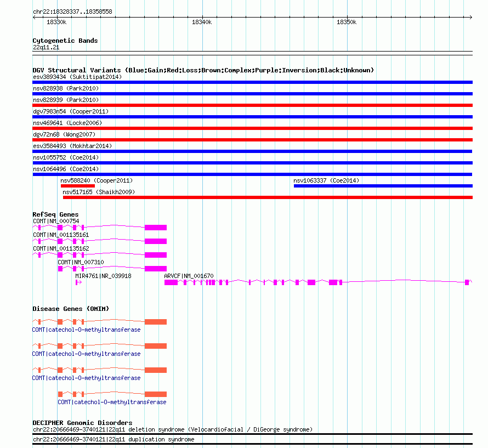The height and width of the screenshot is (448, 488).
Task: Select the COMT|NM_001135162 gene label
Action: [61, 248]
